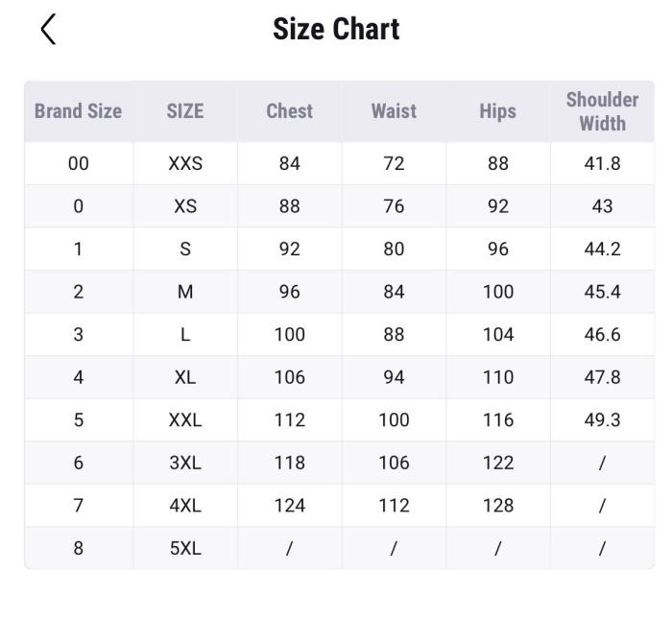Select the XXL size cell

coord(185,420)
